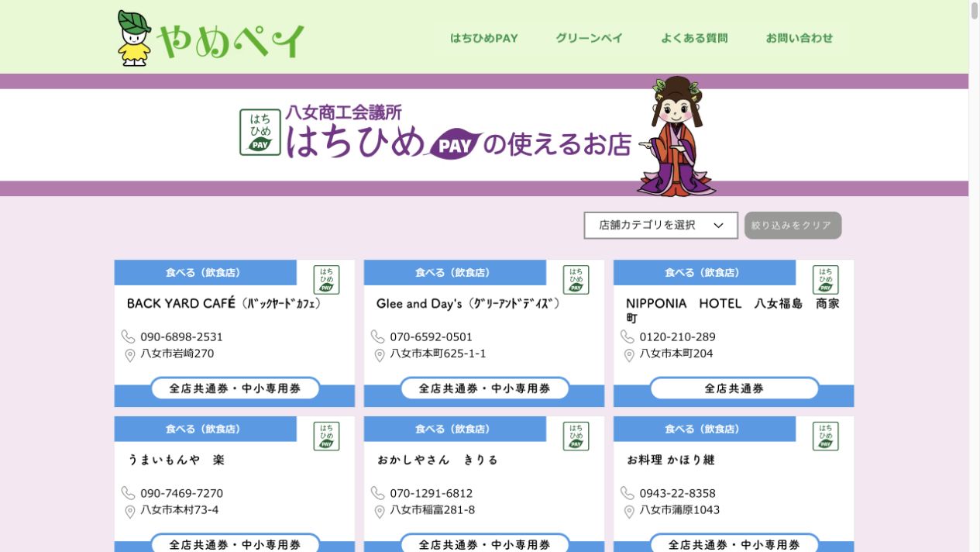Click the 全店共通券・中小専用券 label on the おかしやさん きりる card
This screenshot has height=552, width=980.
[x=485, y=544]
